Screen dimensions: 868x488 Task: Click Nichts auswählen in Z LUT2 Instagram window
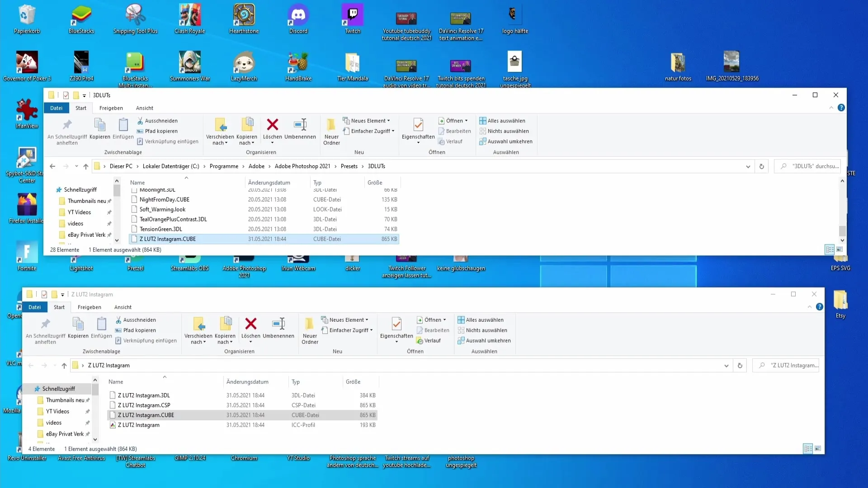[482, 330]
